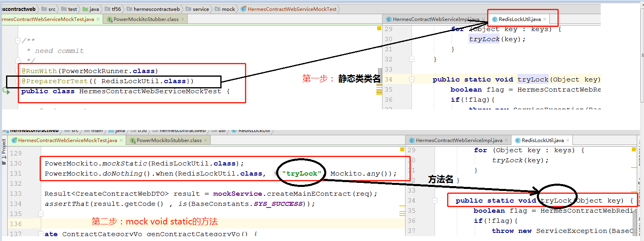644x241 pixels.
Task: Click warning stripe marks beside line 35, upper capture
Action: (379, 90)
